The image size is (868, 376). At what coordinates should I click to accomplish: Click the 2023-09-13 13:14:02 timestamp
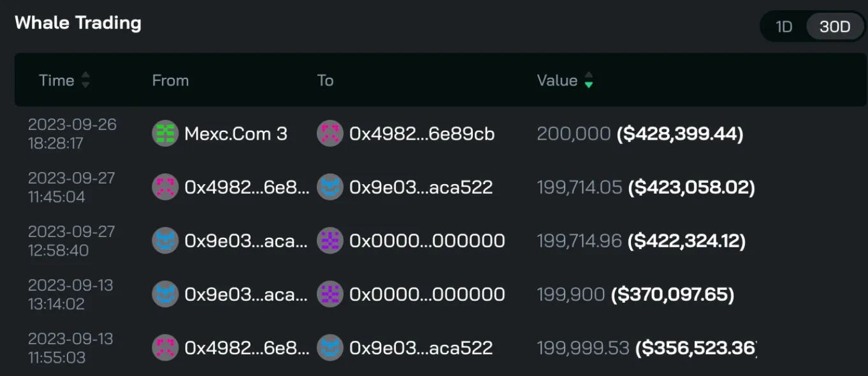tap(70, 294)
